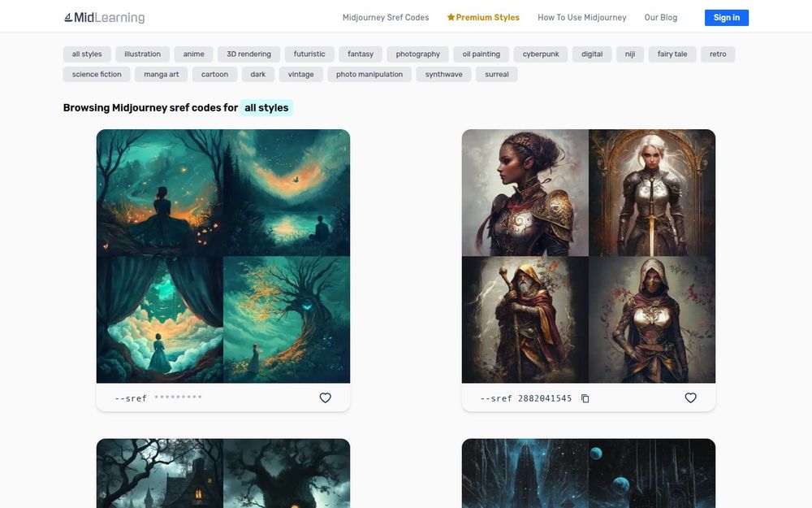The height and width of the screenshot is (508, 812).
Task: Filter by vintage tag
Action: pos(301,74)
